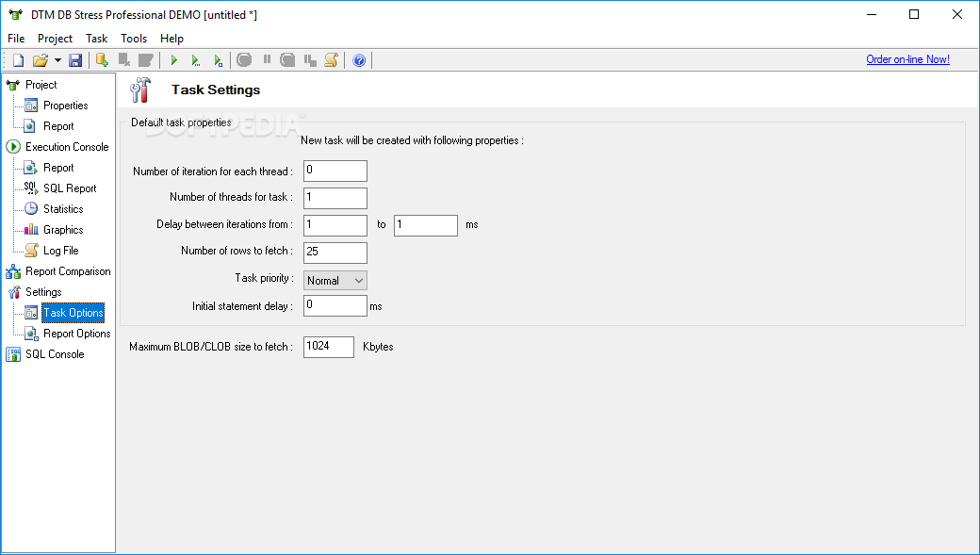The width and height of the screenshot is (980, 555).
Task: Open the File menu
Action: pyautogui.click(x=16, y=39)
